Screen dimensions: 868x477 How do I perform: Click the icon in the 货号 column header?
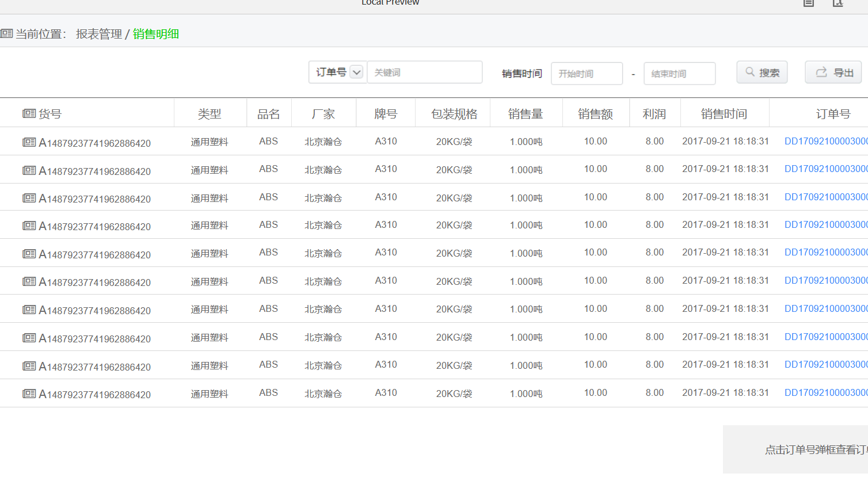click(29, 113)
